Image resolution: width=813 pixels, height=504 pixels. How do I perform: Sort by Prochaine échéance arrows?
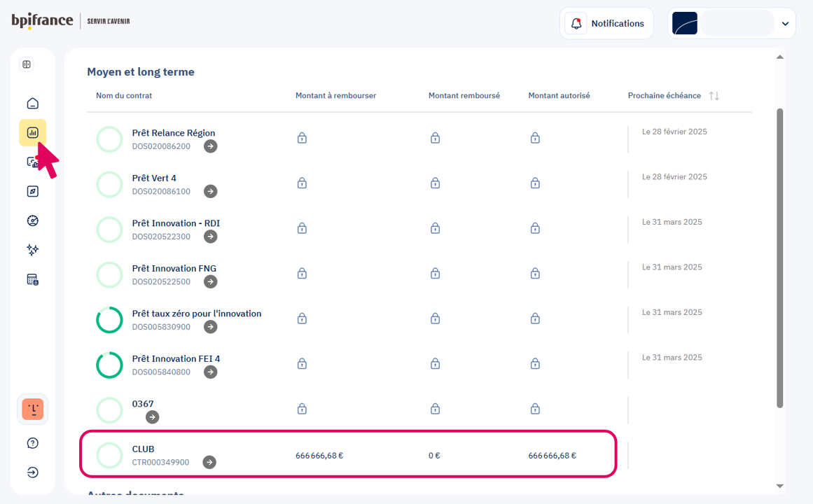(x=714, y=96)
